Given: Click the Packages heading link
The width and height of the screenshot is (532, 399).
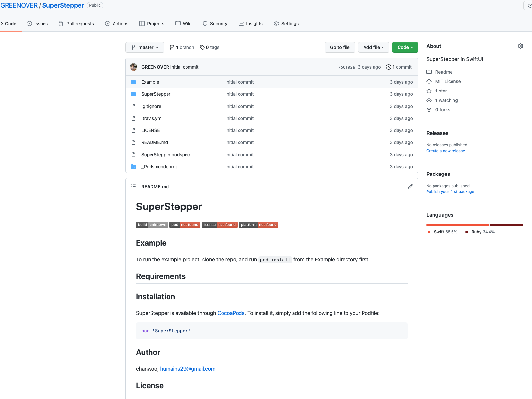Looking at the screenshot, I should pos(438,174).
